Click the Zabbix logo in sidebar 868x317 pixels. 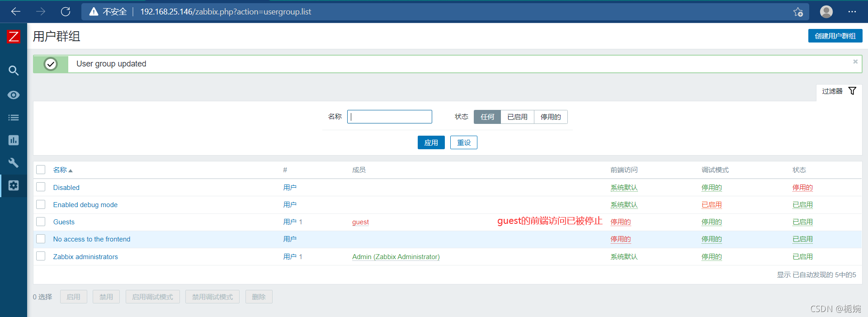click(14, 36)
